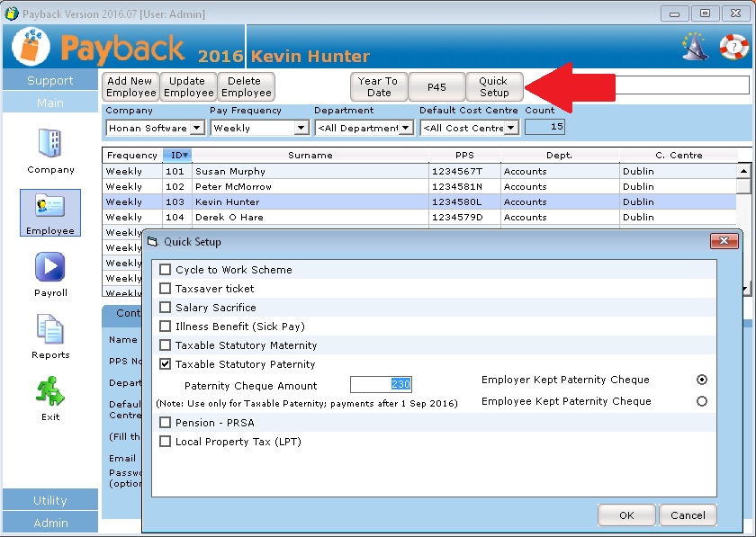
Task: Click the Paternity Cheque Amount field
Action: pos(381,384)
